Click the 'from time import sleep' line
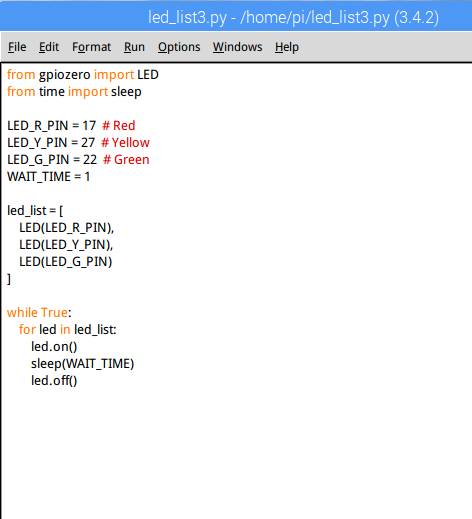Screen dimensions: 472x519 (74, 92)
